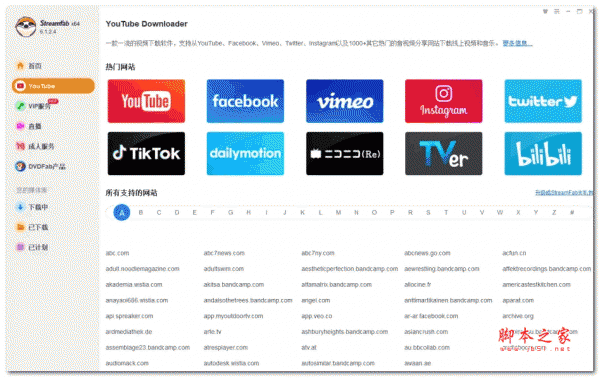
Task: Open the YouTube site tile
Action: (x=146, y=101)
